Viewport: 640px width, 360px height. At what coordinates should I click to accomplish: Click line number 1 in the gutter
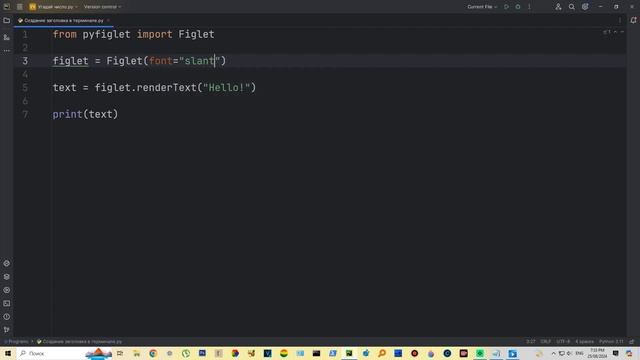[25, 34]
